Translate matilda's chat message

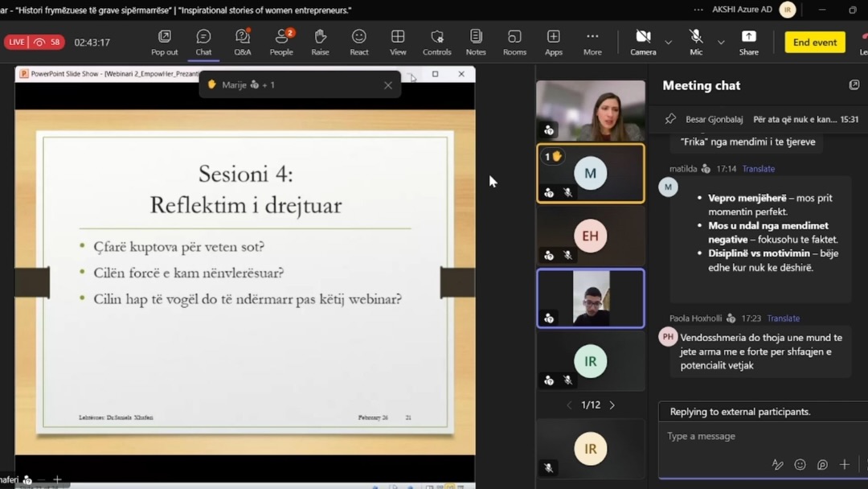pos(758,169)
